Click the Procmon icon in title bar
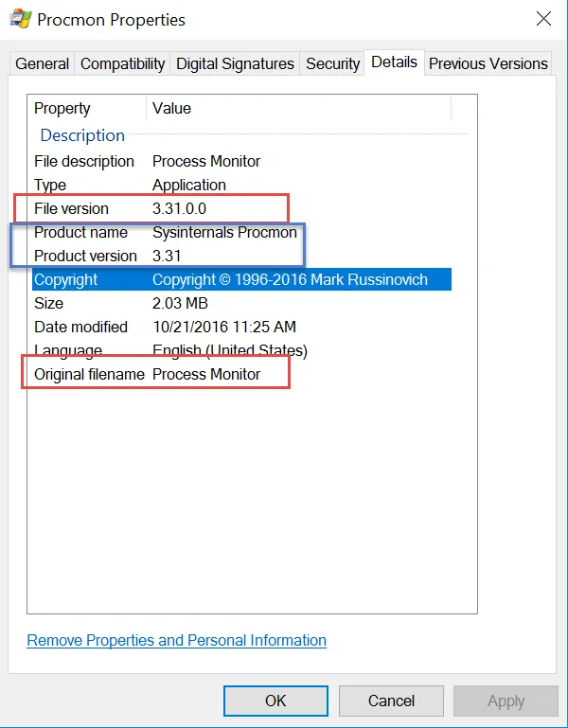568x728 pixels. coord(20,19)
